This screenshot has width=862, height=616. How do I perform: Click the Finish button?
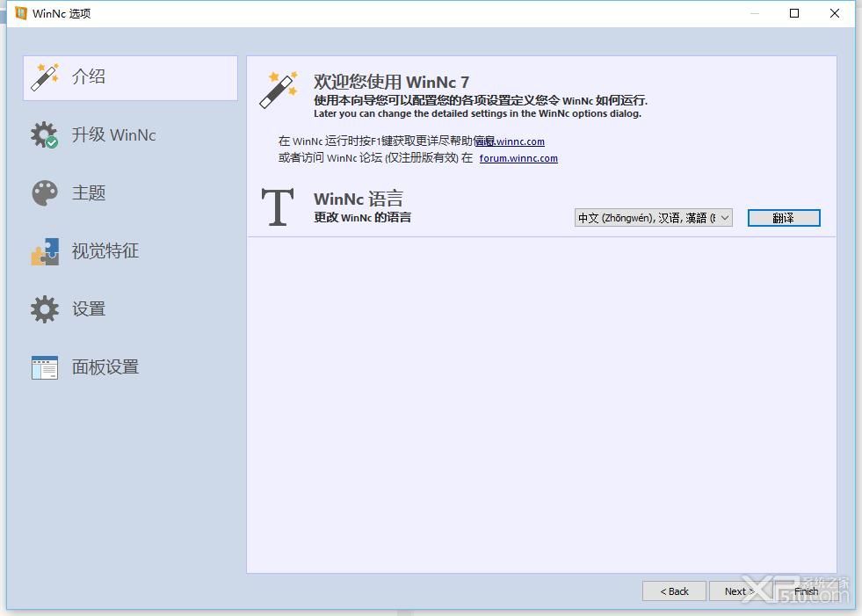806,591
